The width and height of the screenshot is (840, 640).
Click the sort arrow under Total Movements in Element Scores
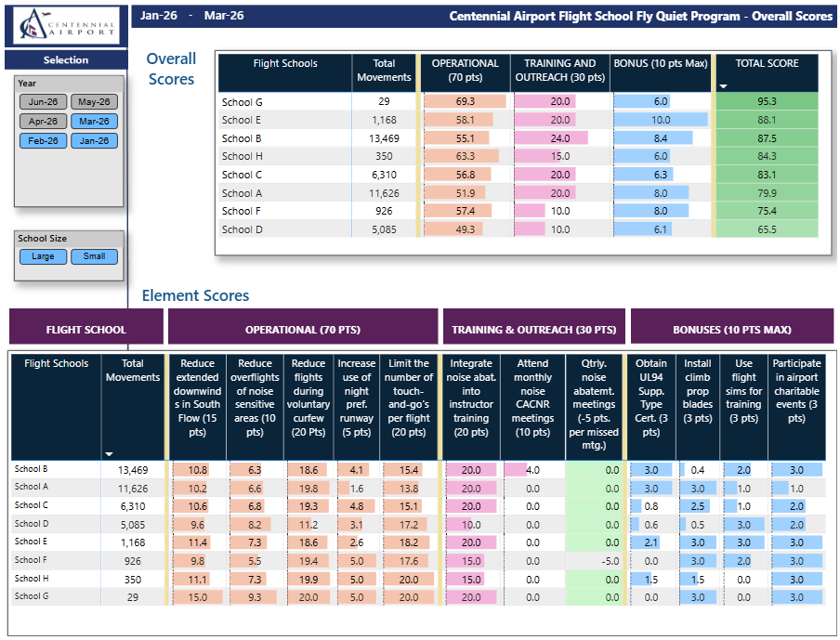[110, 454]
